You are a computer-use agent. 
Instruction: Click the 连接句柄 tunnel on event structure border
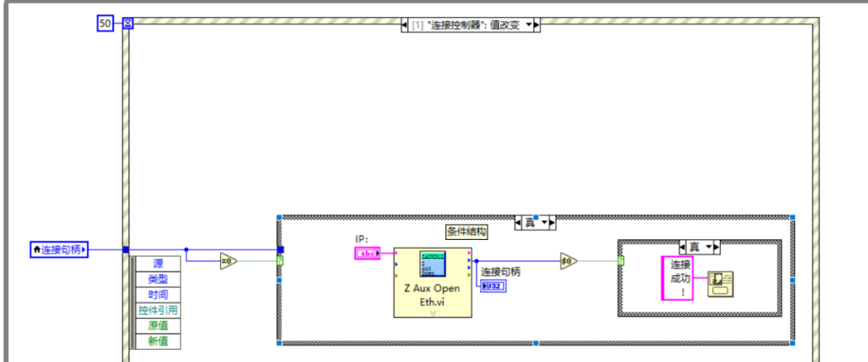point(125,250)
